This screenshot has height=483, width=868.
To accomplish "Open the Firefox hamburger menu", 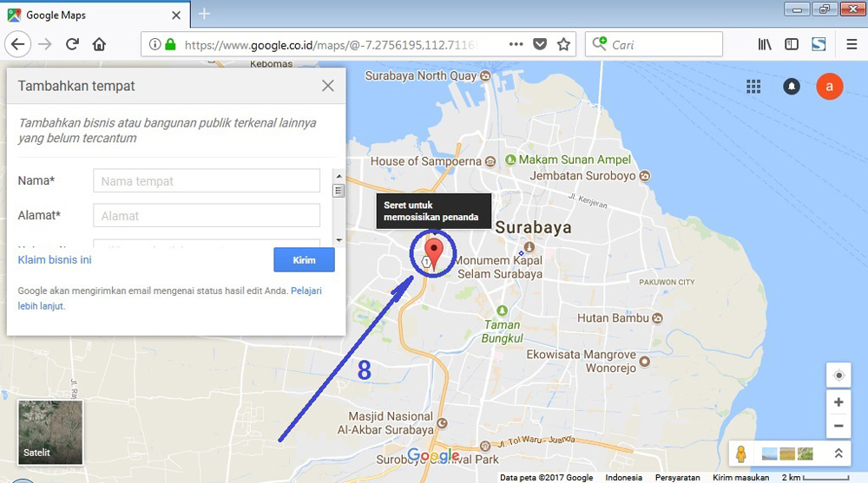I will tap(852, 44).
